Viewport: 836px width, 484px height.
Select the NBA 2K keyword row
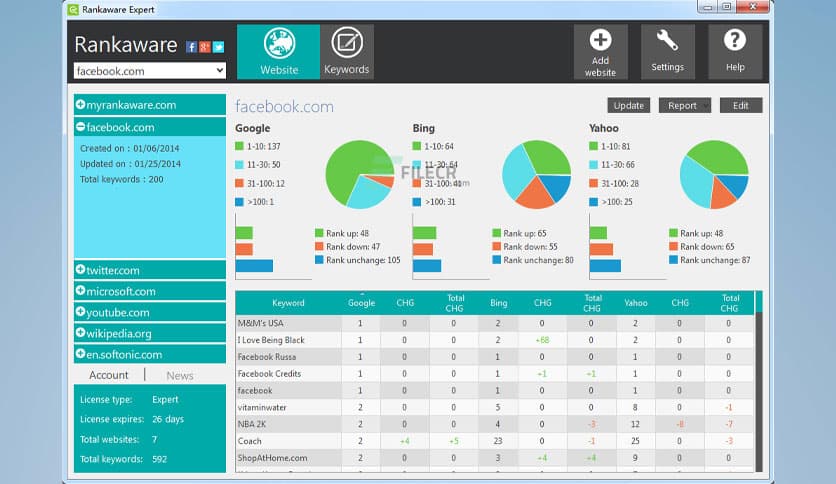click(495, 424)
